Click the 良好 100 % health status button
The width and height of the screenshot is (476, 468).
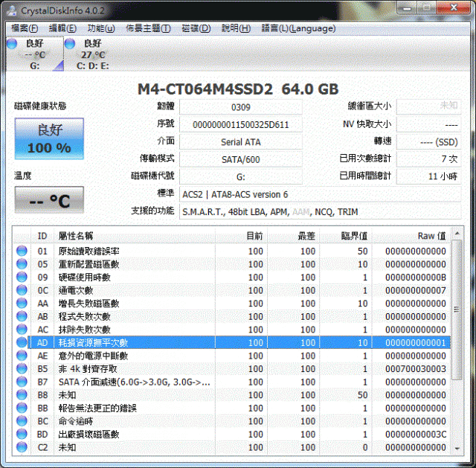click(49, 139)
